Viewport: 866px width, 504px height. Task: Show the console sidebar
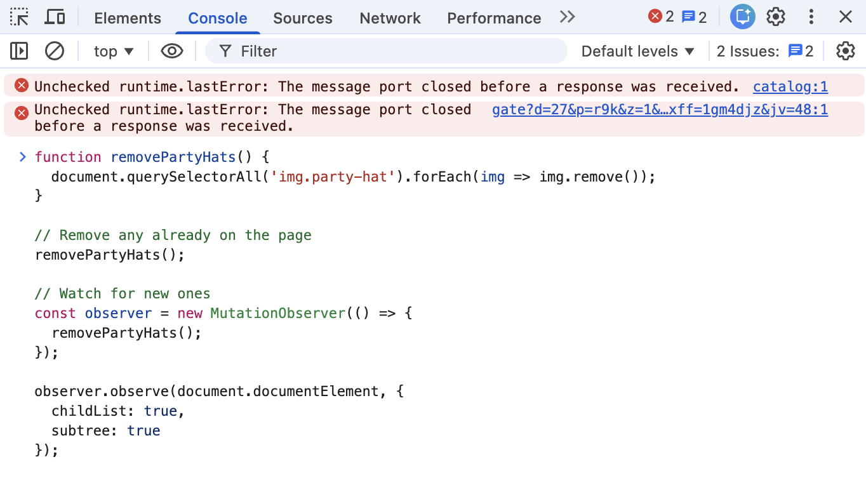pos(20,51)
